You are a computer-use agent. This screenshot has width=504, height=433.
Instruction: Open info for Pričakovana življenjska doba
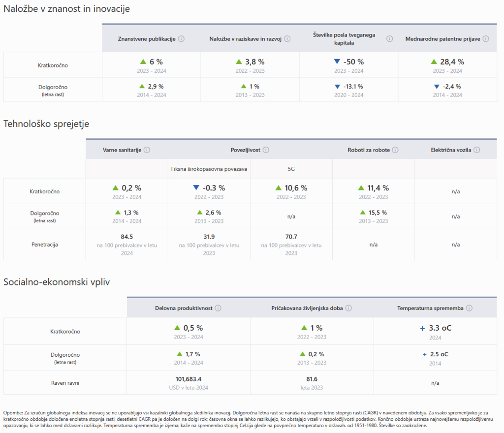point(348,308)
